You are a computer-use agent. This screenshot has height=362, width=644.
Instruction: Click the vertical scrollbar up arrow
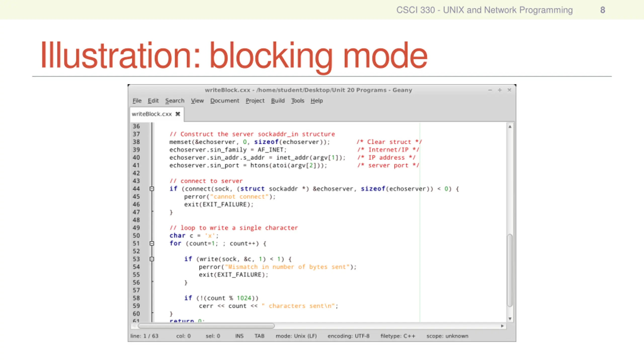point(510,127)
